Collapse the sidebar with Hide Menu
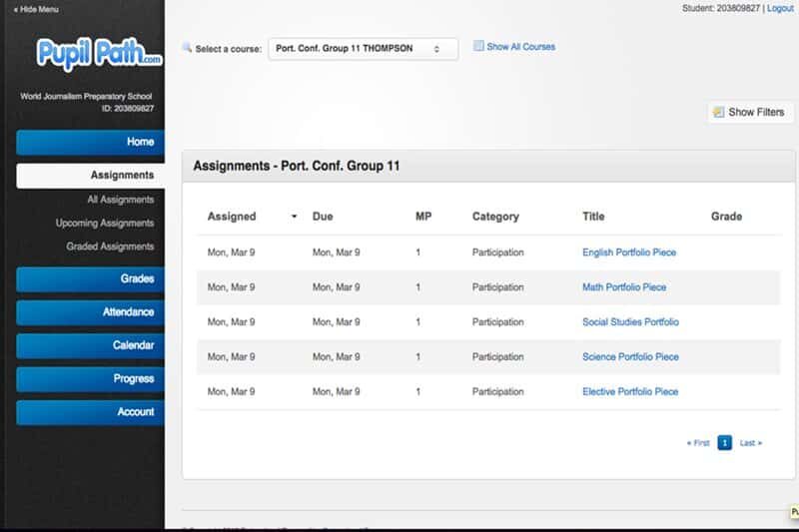The image size is (799, 532). coord(36,9)
